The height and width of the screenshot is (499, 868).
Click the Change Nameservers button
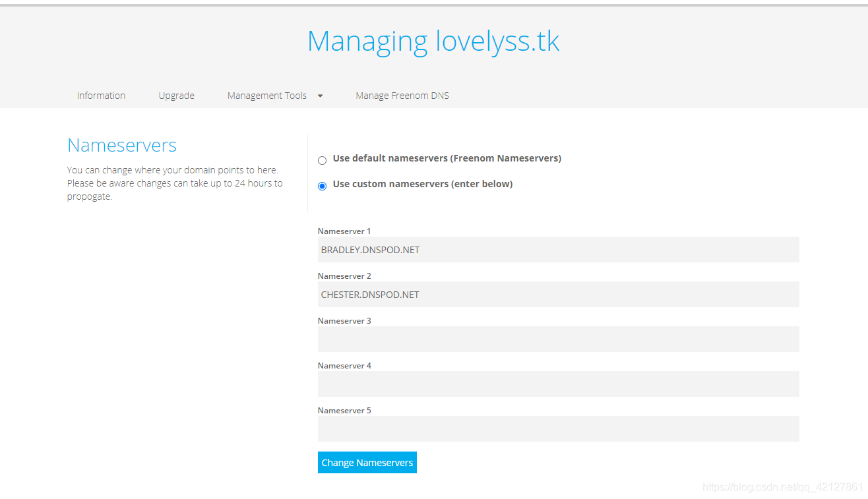(x=367, y=463)
